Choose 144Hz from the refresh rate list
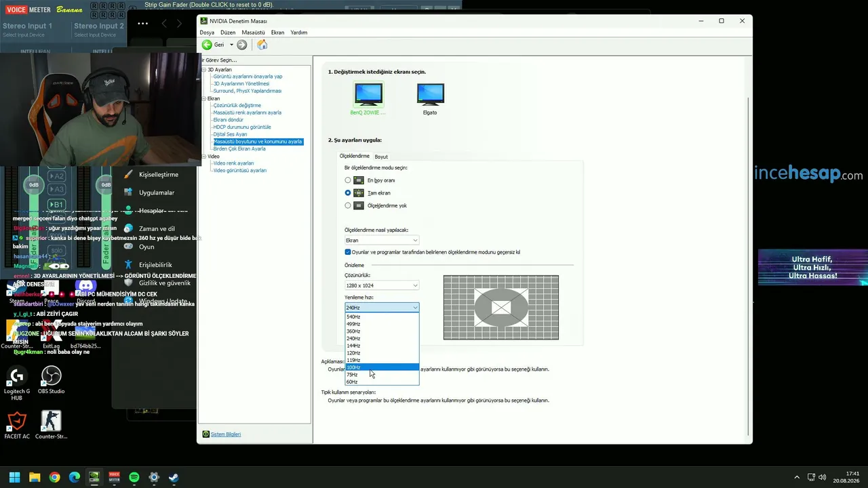This screenshot has width=868, height=488. pyautogui.click(x=382, y=346)
